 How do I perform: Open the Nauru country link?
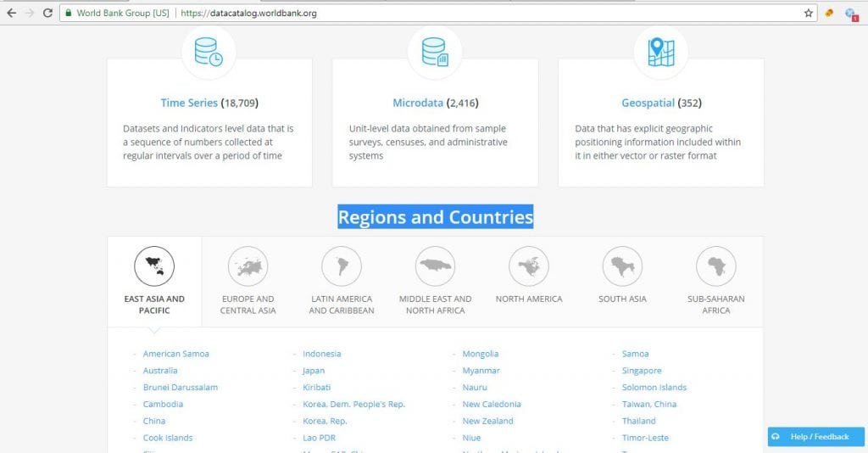pyautogui.click(x=475, y=388)
